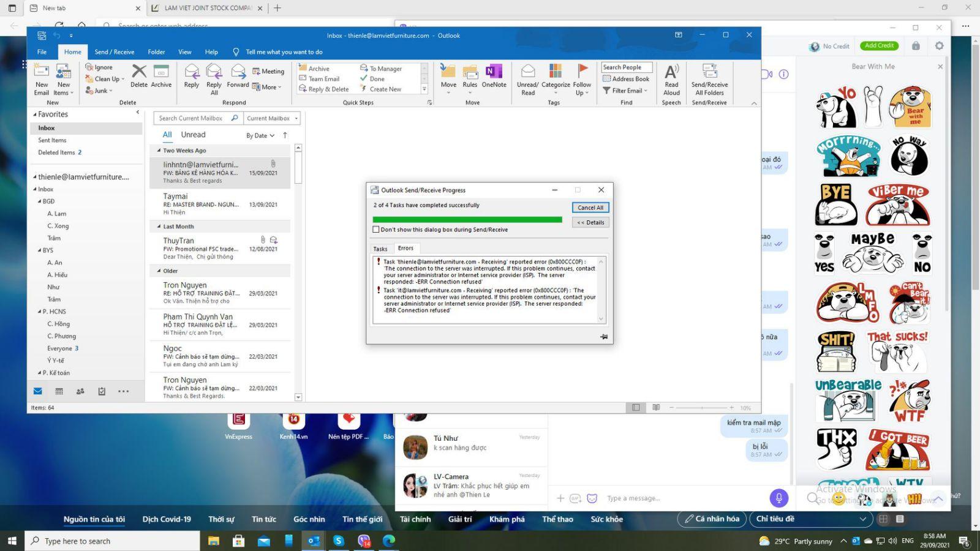This screenshot has width=980, height=551.
Task: Open Microsoft Edge from taskbar
Action: [x=389, y=541]
